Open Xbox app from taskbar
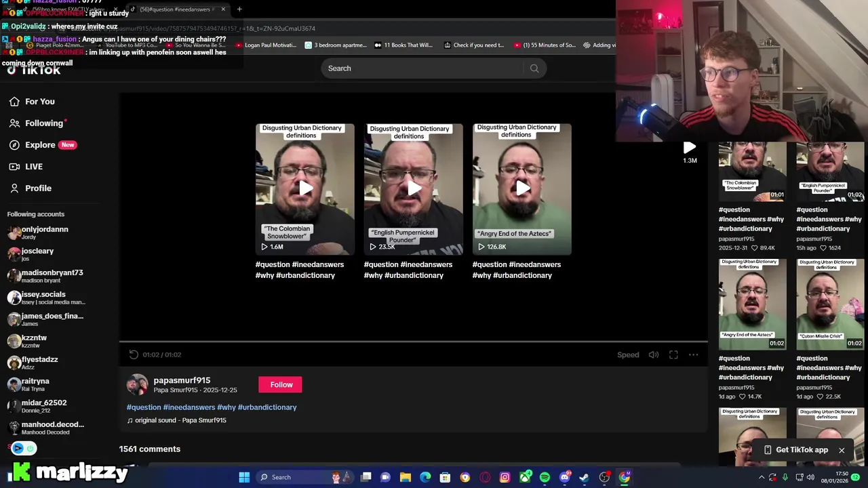This screenshot has width=868, height=488. point(525,477)
